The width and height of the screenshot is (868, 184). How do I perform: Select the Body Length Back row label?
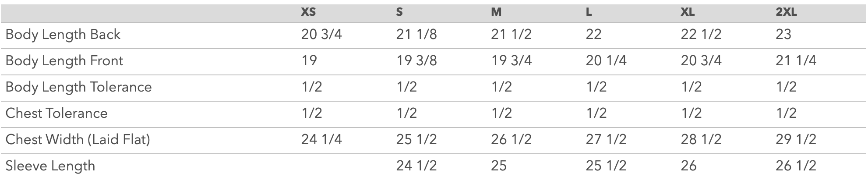point(63,35)
